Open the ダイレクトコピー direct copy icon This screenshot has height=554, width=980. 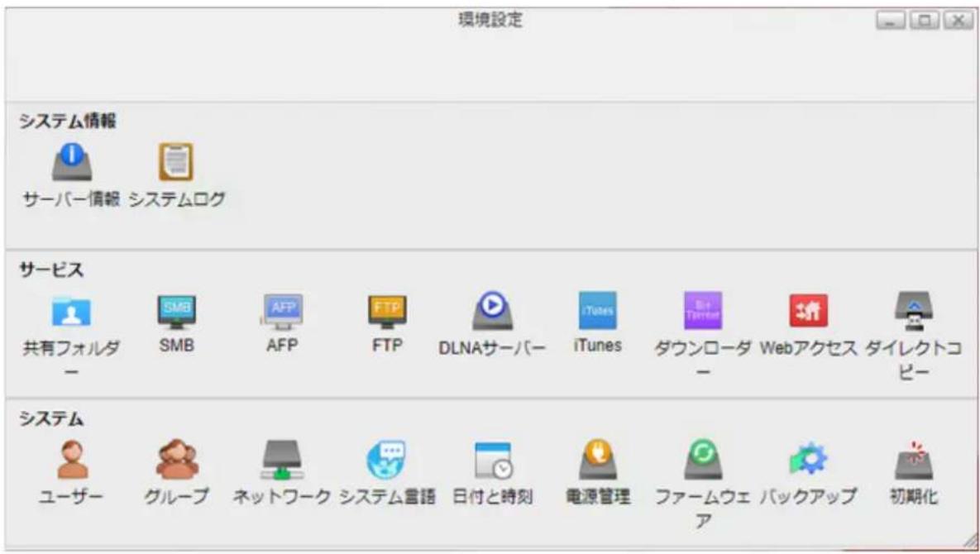coord(914,310)
